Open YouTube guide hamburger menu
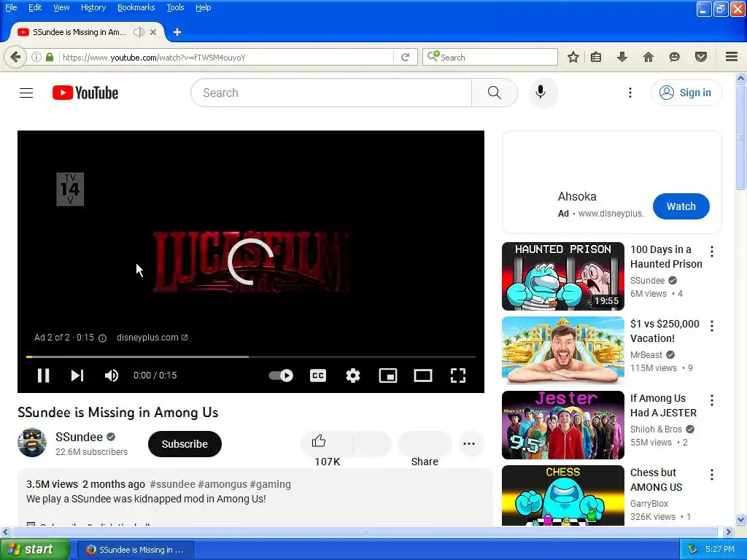 tap(26, 93)
